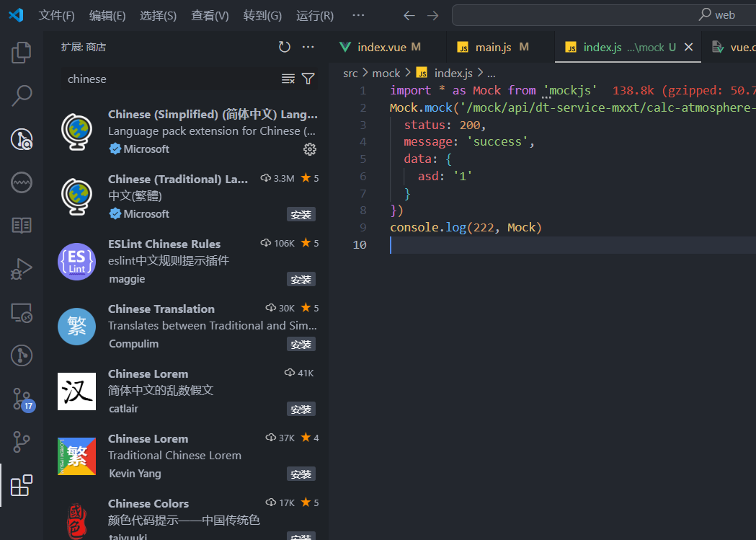Expand the breadcrumb ellipsis symbol list

[x=492, y=74]
